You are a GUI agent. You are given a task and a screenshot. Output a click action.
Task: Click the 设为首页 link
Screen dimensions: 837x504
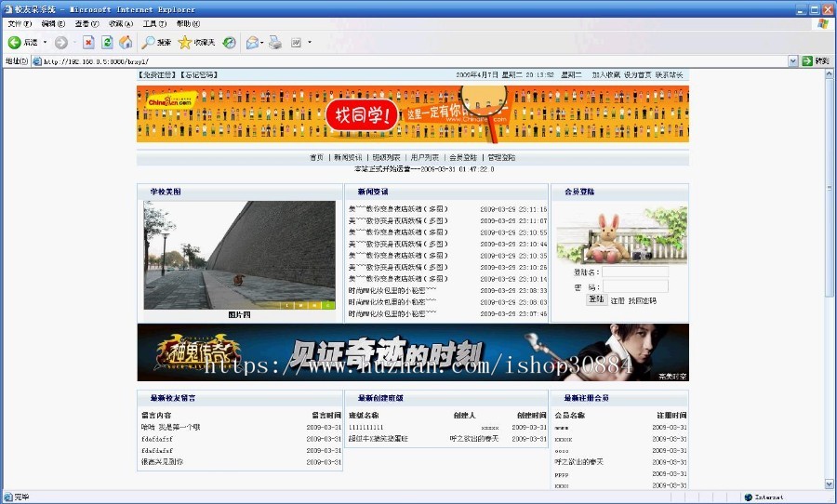click(x=637, y=74)
